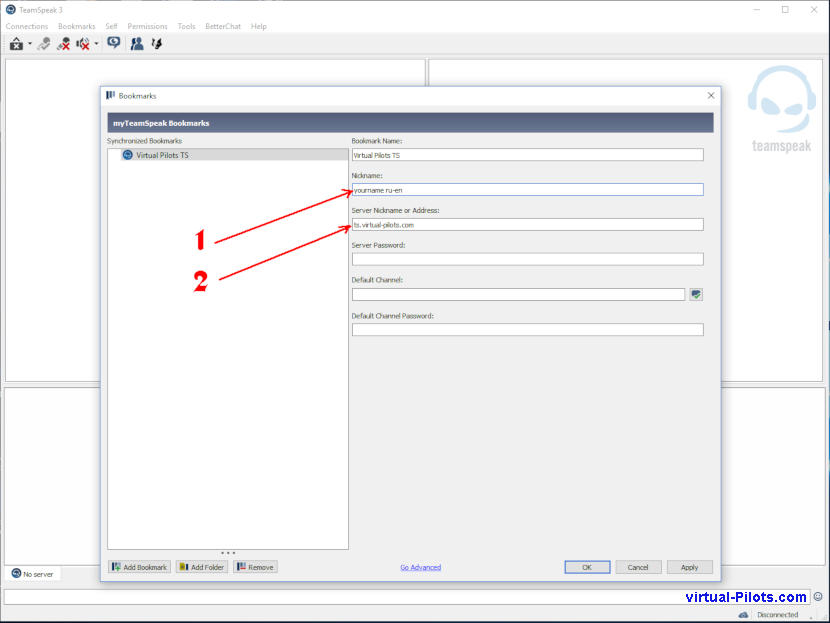This screenshot has height=623, width=830.
Task: Open the Help menu
Action: point(259,26)
